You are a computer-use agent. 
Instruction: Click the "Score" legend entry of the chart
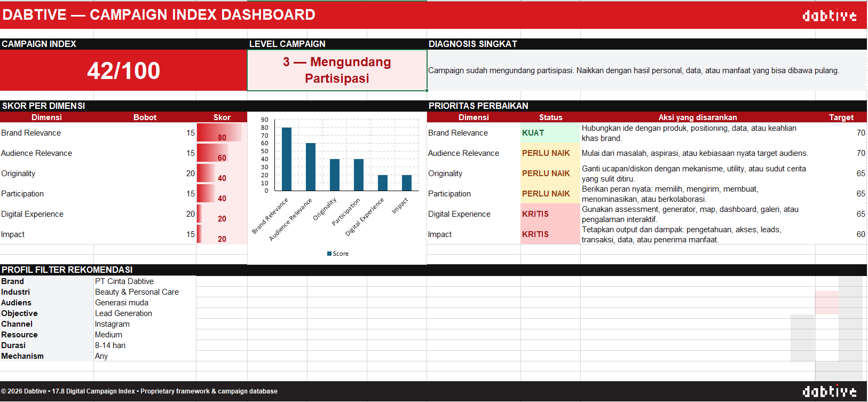(338, 254)
